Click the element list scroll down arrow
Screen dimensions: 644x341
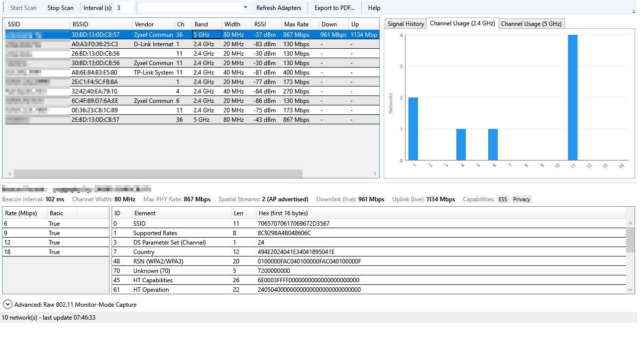631,290
